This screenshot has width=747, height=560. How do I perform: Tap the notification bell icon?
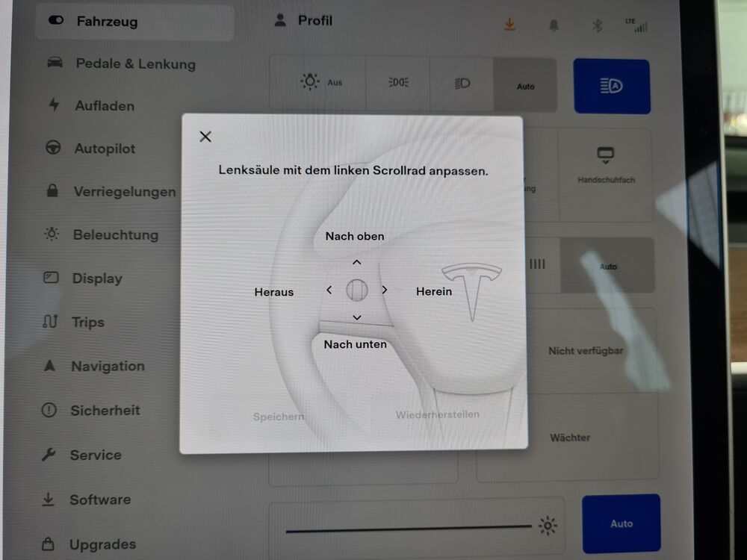pyautogui.click(x=554, y=26)
